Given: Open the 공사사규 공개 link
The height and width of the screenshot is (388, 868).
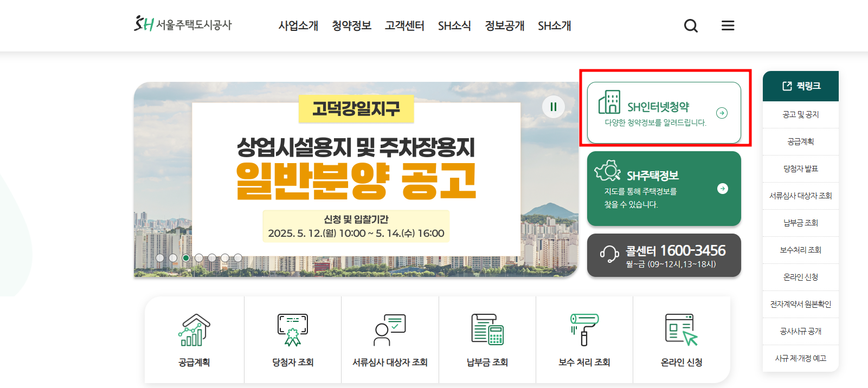Looking at the screenshot, I should (801, 331).
